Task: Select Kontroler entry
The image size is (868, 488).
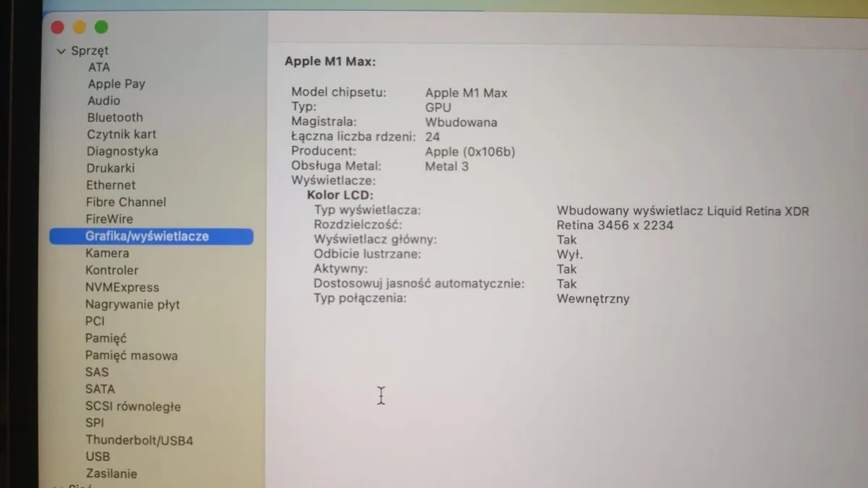Action: (x=111, y=270)
